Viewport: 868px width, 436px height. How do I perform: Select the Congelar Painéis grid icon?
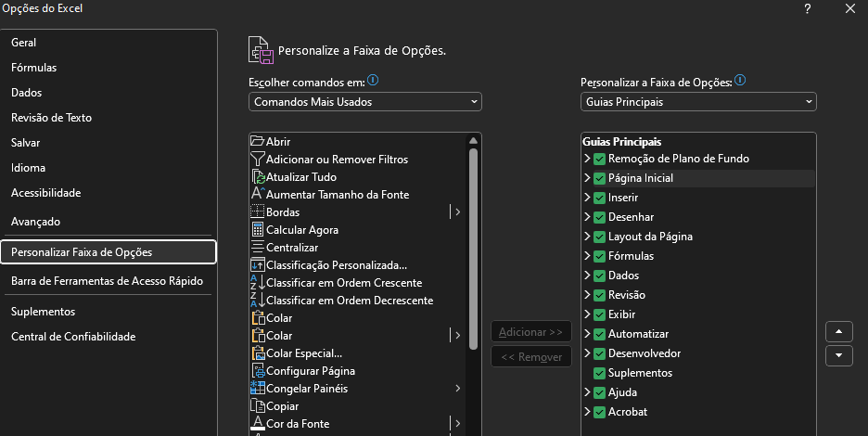(x=258, y=389)
